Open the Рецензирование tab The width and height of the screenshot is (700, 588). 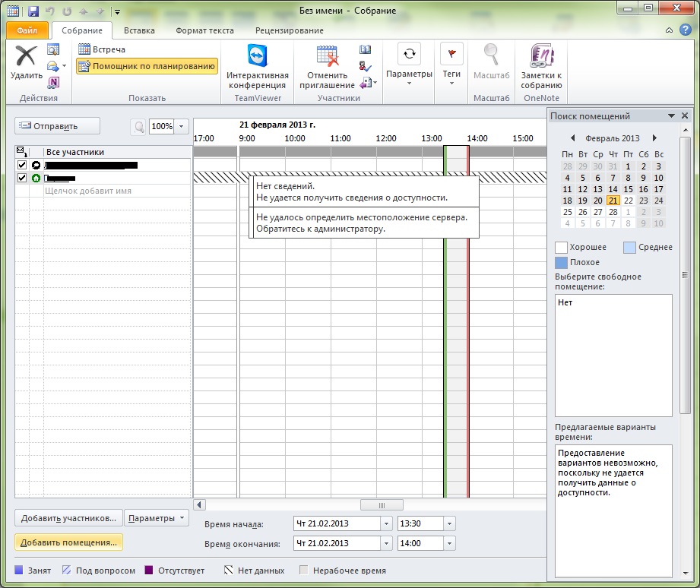[x=290, y=30]
